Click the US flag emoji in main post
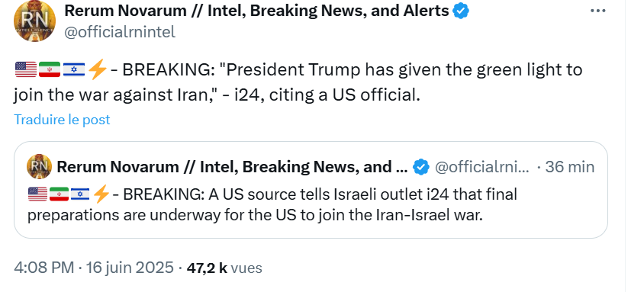 (26, 69)
